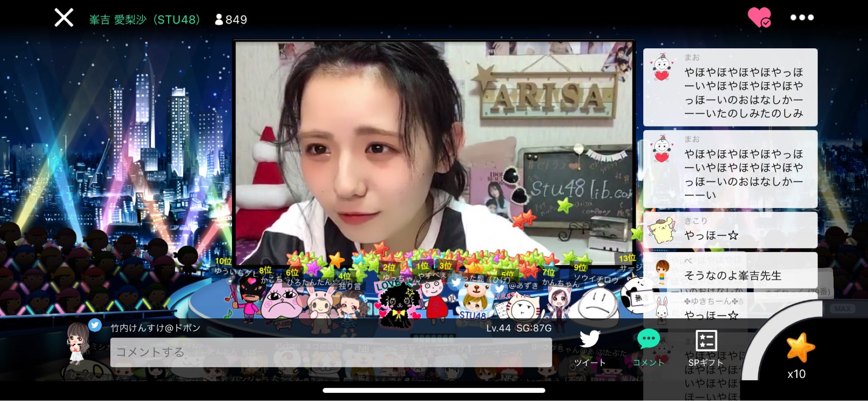The height and width of the screenshot is (401, 868).
Task: Tap the ツイート Twitter bird button
Action: 590,348
